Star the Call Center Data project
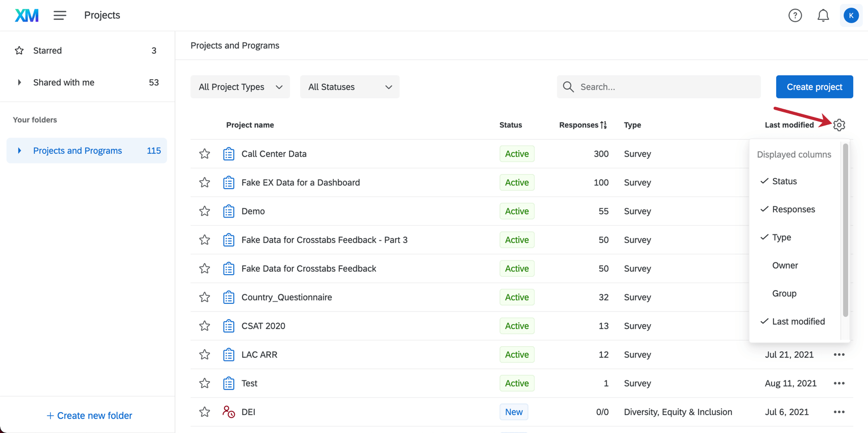The image size is (868, 433). coord(205,154)
